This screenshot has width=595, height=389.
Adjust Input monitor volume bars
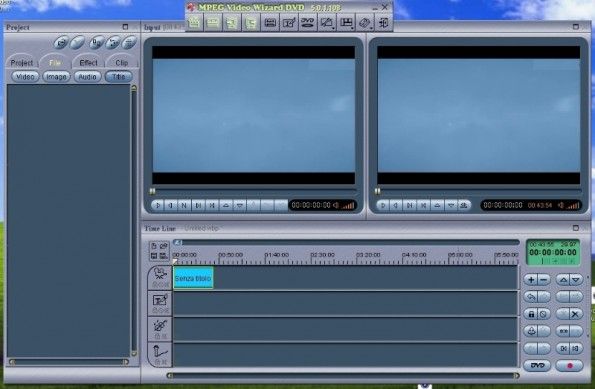pyautogui.click(x=348, y=206)
